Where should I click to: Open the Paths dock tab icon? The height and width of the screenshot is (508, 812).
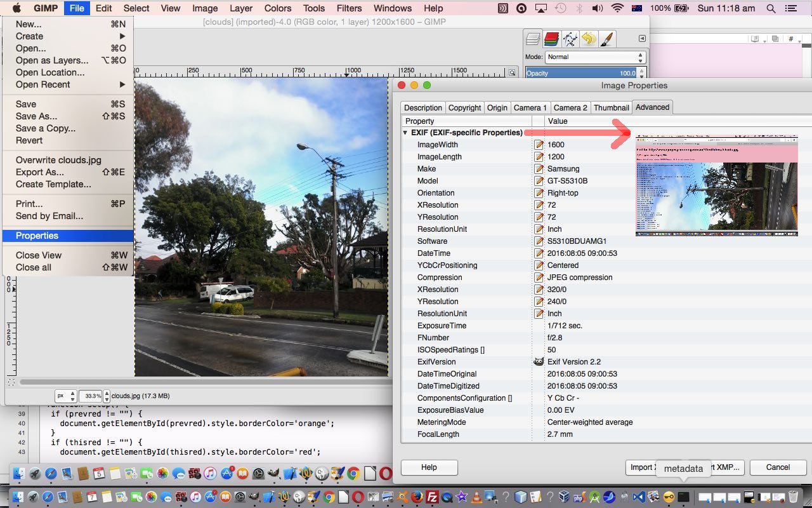570,39
